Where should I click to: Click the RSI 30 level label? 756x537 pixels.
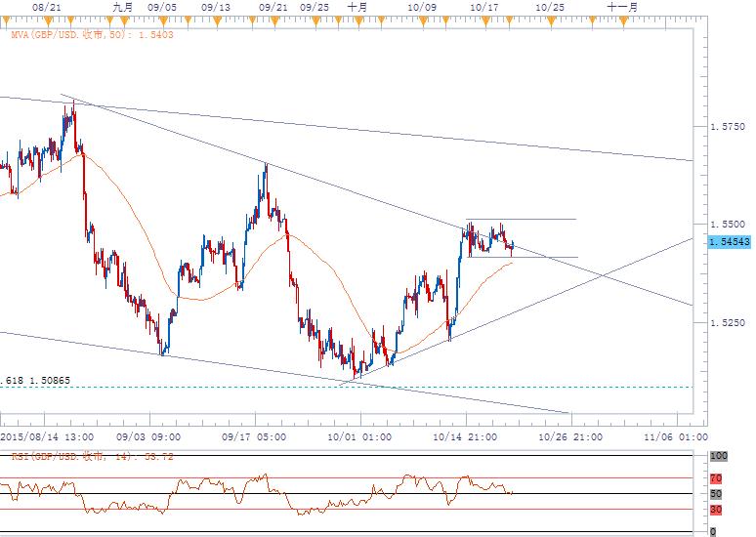[716, 509]
